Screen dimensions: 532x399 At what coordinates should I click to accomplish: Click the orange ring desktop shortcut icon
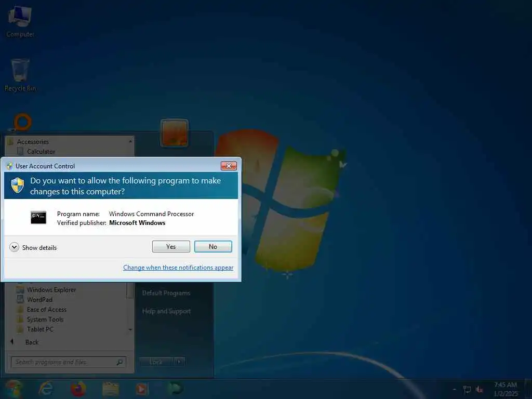(x=22, y=122)
